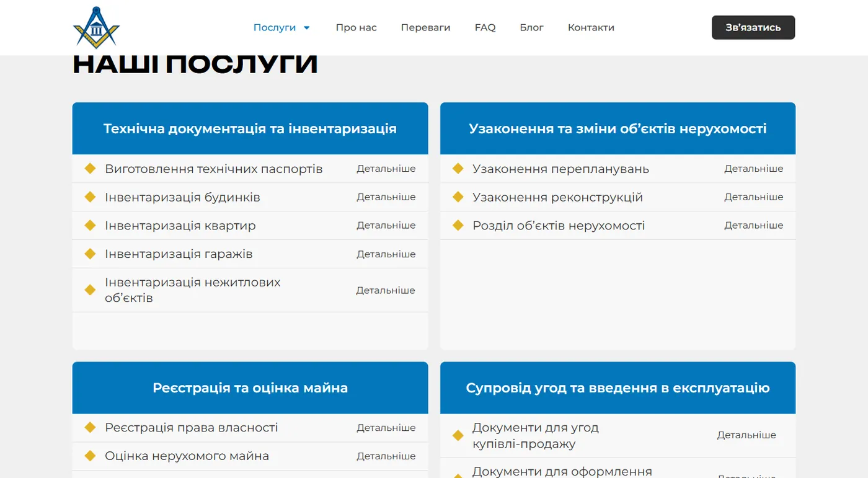
Task: Open Детальніше for Документи для угод купівлі-продажу
Action: coord(746,435)
